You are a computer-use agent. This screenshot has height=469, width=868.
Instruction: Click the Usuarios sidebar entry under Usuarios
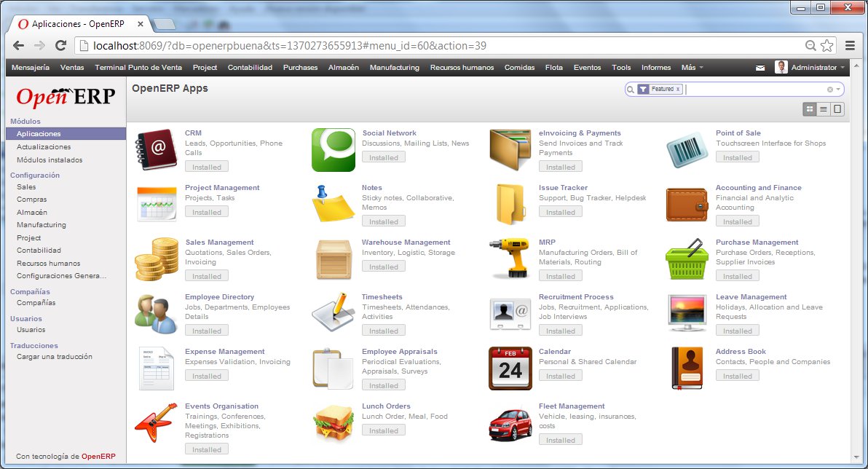pyautogui.click(x=31, y=329)
